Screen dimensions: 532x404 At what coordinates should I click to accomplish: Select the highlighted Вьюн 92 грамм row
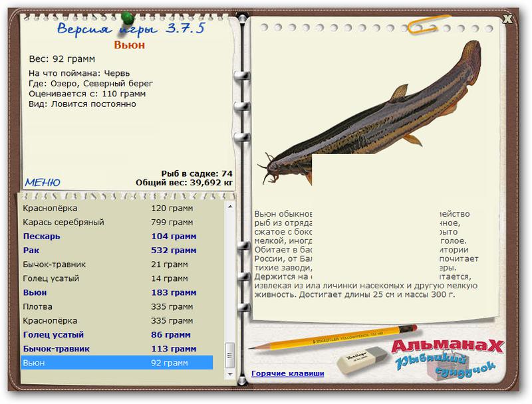tap(117, 363)
